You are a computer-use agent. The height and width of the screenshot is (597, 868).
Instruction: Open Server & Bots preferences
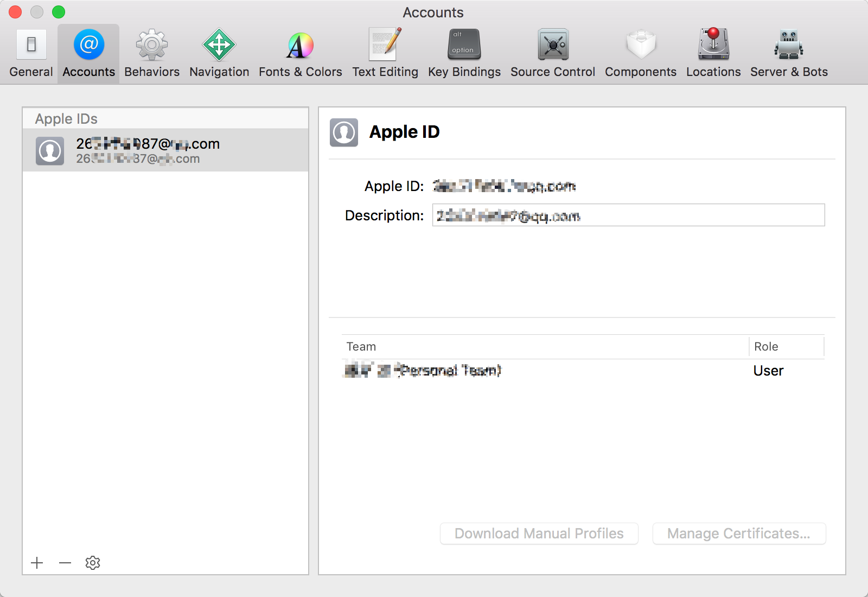coord(788,54)
